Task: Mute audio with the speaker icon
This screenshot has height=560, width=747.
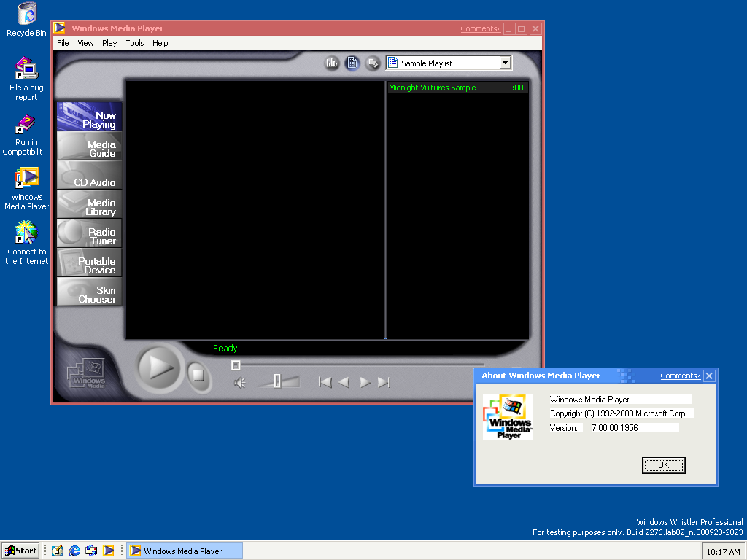Action: coord(239,383)
